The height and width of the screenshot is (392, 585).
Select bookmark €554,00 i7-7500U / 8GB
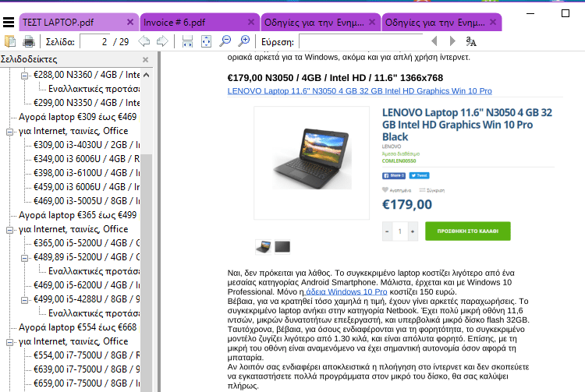(x=87, y=355)
